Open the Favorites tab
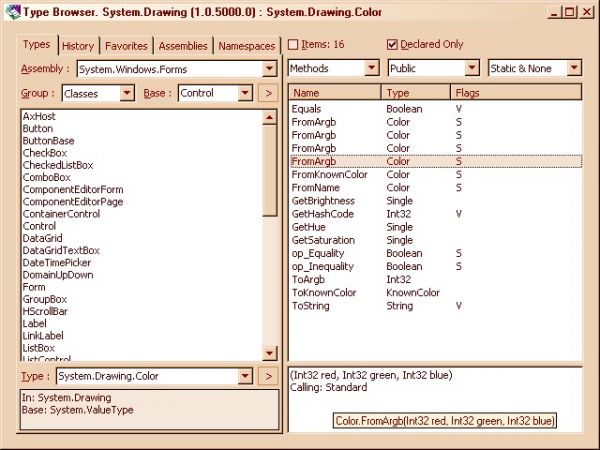Image resolution: width=600 pixels, height=450 pixels. (125, 46)
